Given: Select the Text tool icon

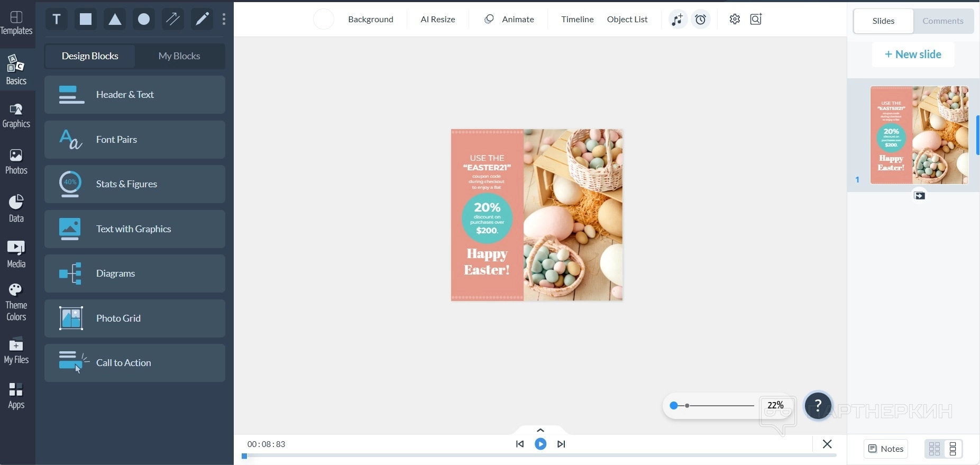Looking at the screenshot, I should click(57, 20).
